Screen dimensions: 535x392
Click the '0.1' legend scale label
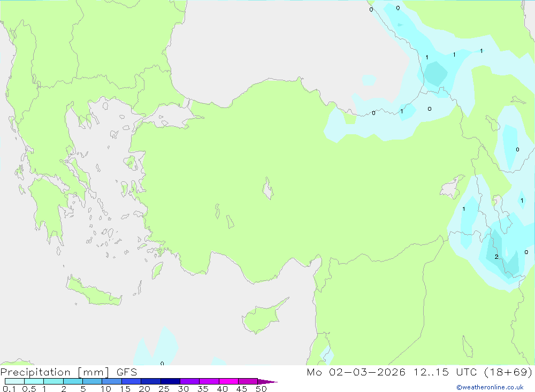coord(9,389)
